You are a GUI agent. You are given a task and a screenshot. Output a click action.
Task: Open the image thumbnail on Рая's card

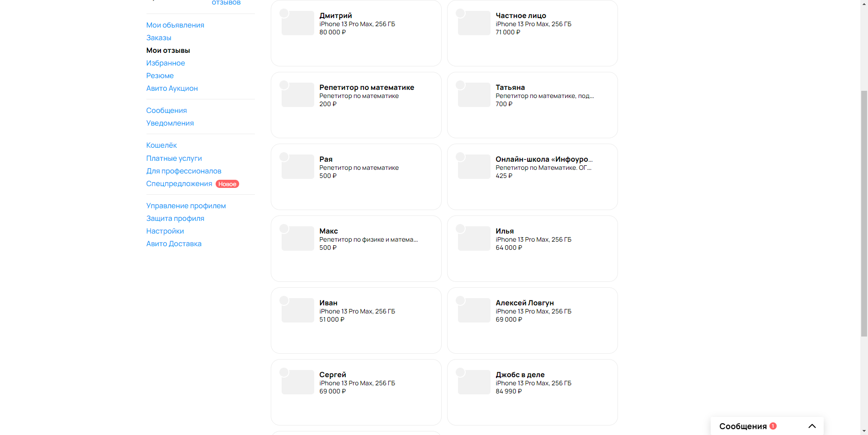(x=298, y=167)
